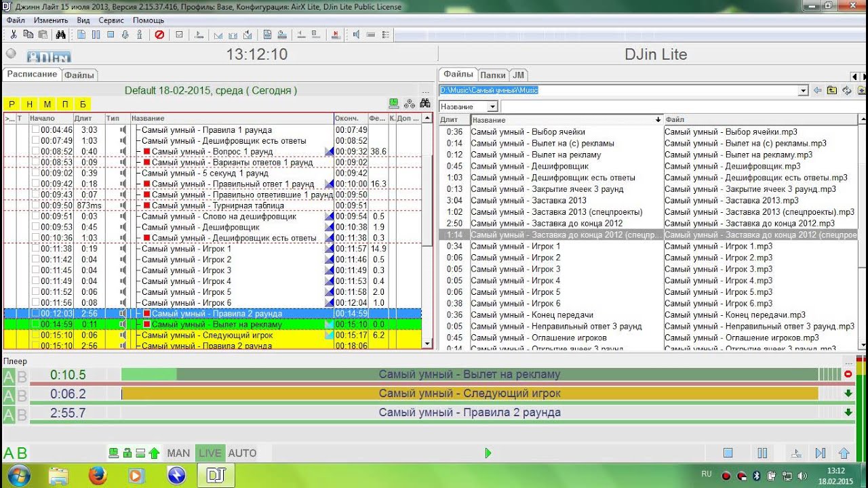The width and height of the screenshot is (868, 488).
Task: Switch to left panel Файлы tab
Action: point(79,75)
